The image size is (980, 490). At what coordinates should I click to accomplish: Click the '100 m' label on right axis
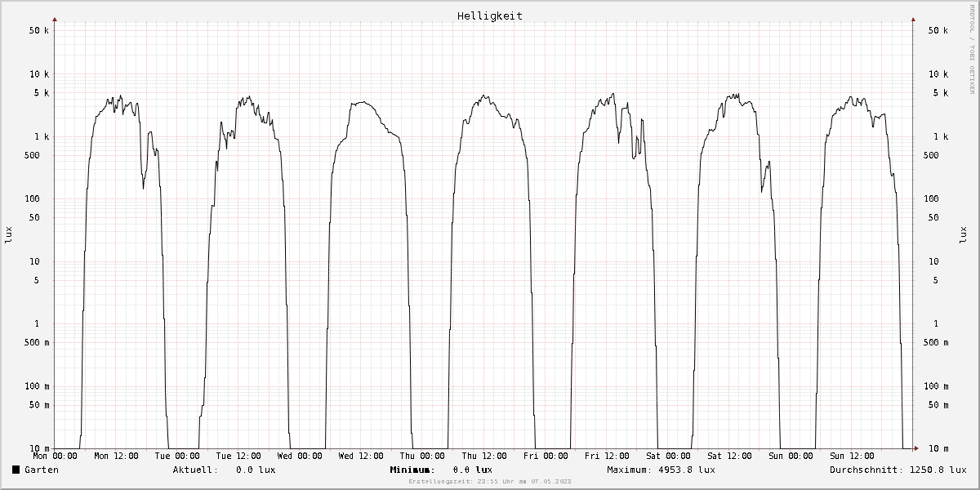pyautogui.click(x=938, y=386)
